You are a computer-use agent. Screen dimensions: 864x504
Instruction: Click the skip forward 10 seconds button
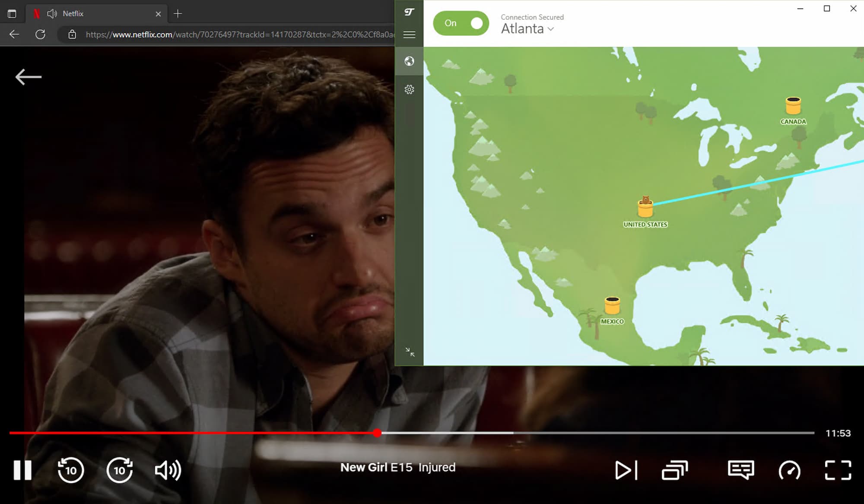[119, 470]
